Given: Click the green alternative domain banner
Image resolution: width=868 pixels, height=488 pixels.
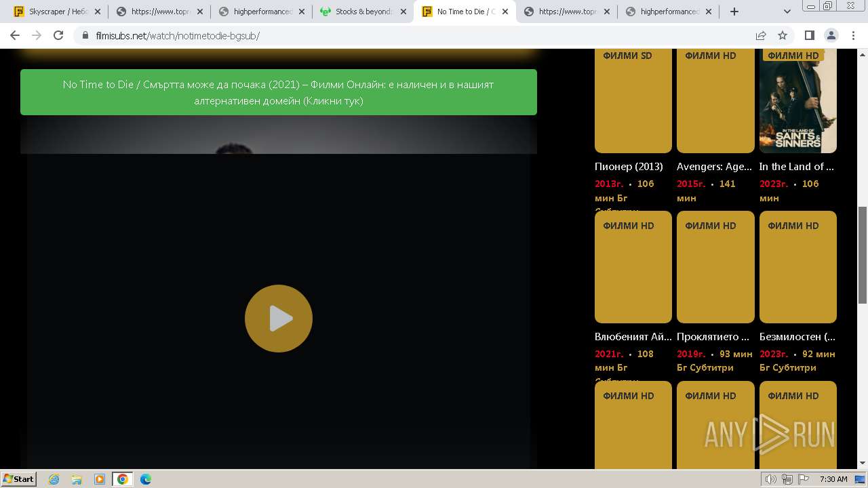Looking at the screenshot, I should tap(279, 92).
